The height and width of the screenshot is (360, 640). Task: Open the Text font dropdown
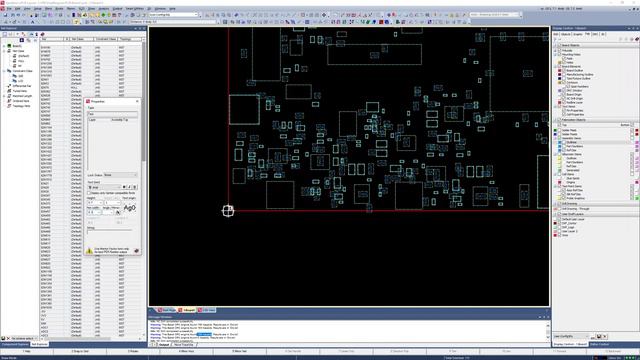click(x=104, y=187)
